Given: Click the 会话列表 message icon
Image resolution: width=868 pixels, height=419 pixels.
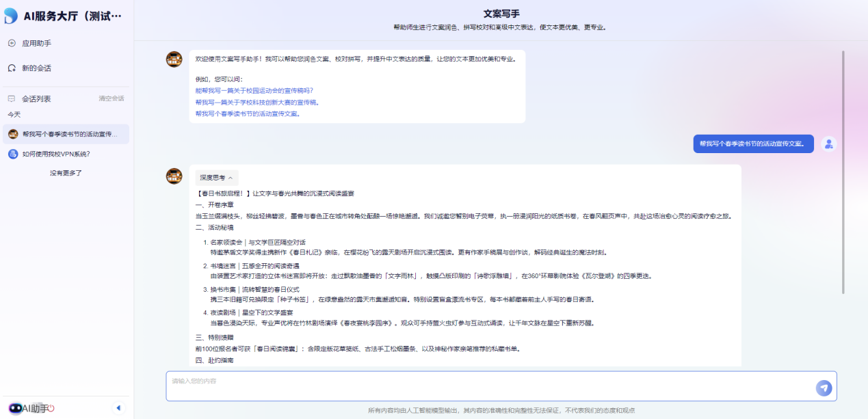Looking at the screenshot, I should [12, 98].
